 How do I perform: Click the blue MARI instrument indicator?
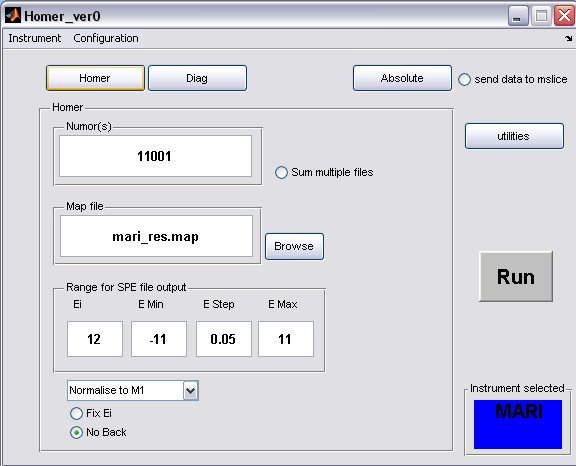click(518, 424)
